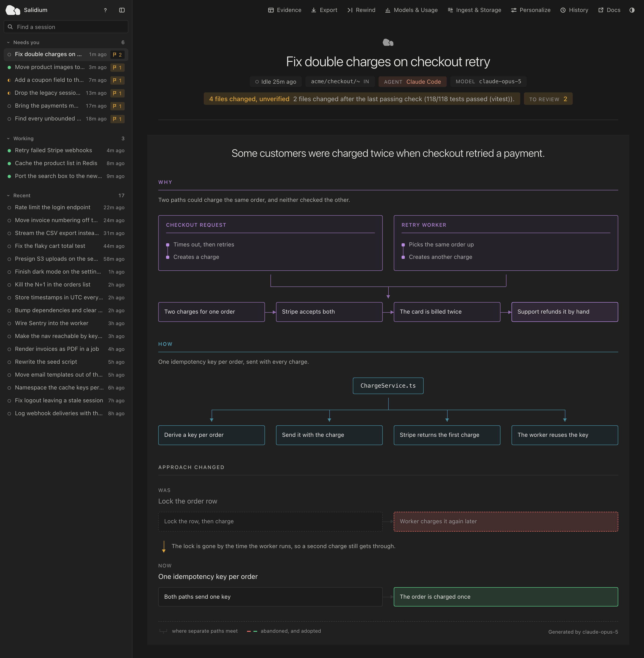Click the Support refunds it by hand box
The image size is (644, 658).
[x=564, y=312]
